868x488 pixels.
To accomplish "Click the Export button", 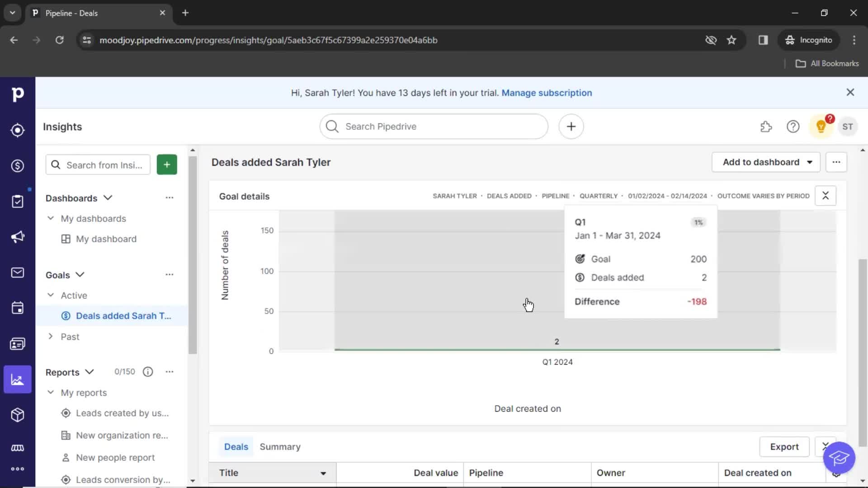I will [784, 446].
